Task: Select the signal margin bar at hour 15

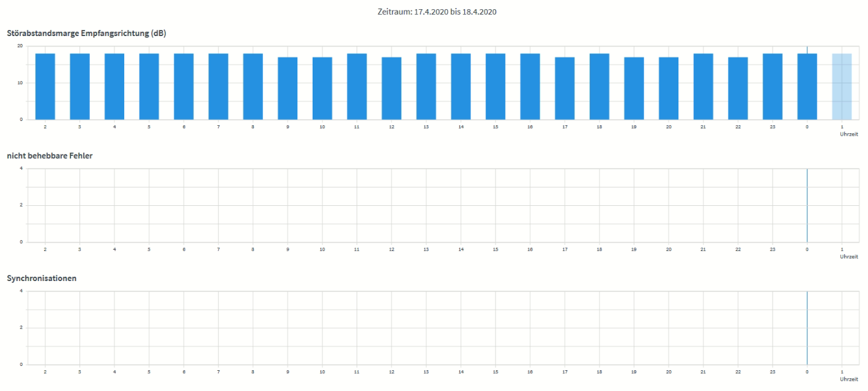Action: point(495,86)
